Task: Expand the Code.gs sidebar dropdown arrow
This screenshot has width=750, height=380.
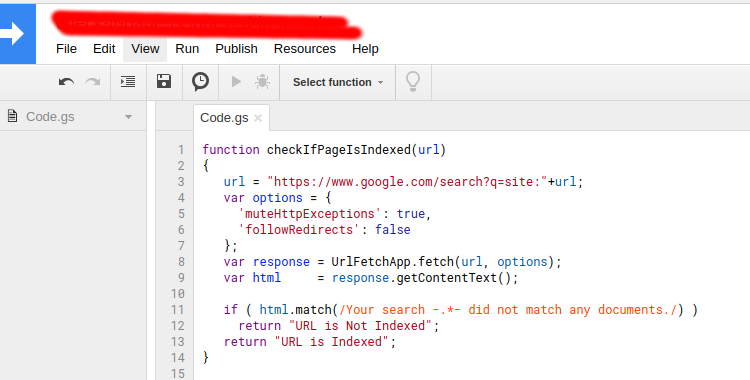Action: point(128,117)
